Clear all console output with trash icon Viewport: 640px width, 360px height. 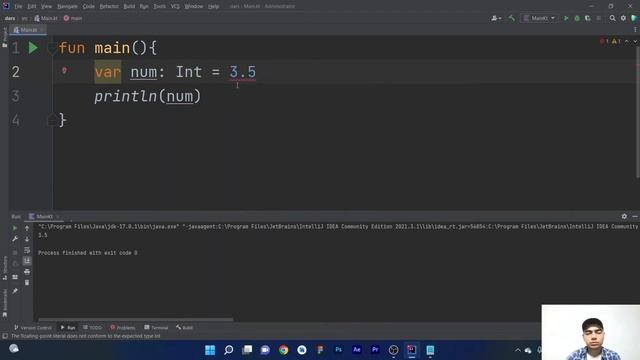(x=27, y=282)
